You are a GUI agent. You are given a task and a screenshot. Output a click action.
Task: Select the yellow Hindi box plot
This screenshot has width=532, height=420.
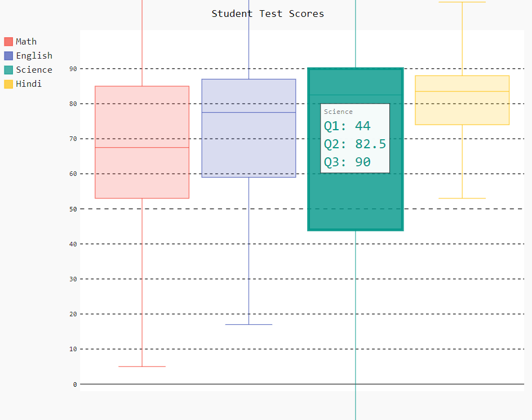click(462, 100)
